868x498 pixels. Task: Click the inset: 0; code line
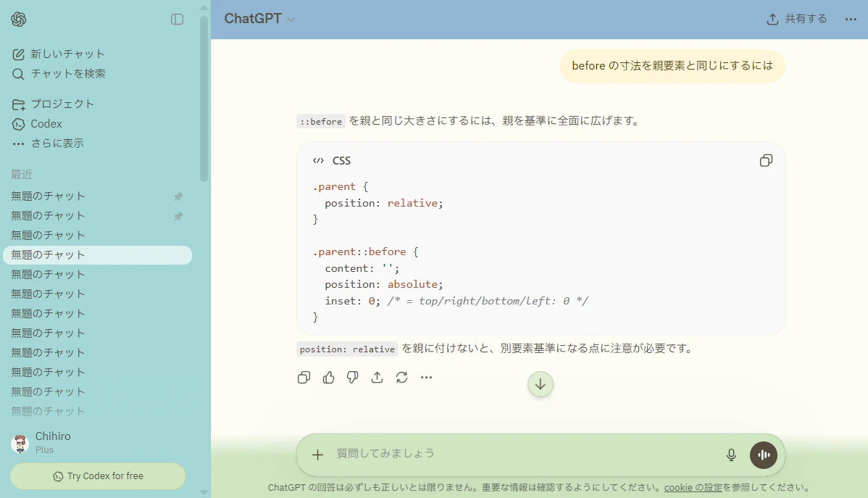tap(456, 301)
